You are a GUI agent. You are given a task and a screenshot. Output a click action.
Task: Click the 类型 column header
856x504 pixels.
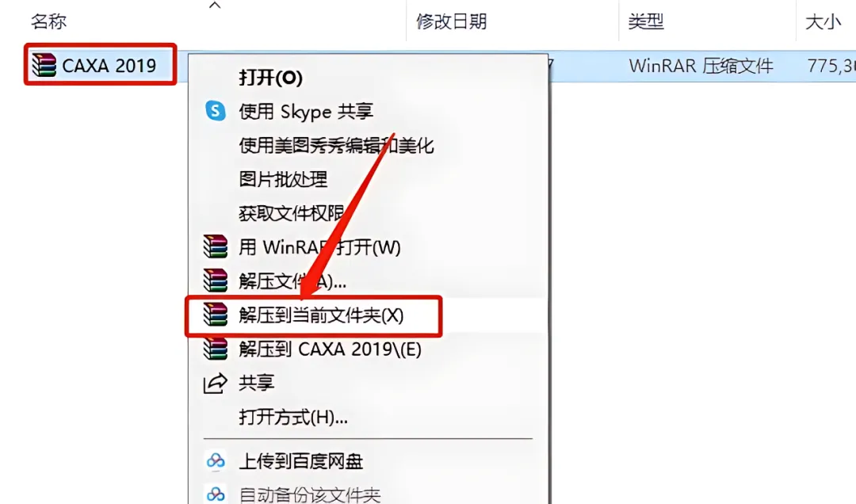tap(645, 22)
